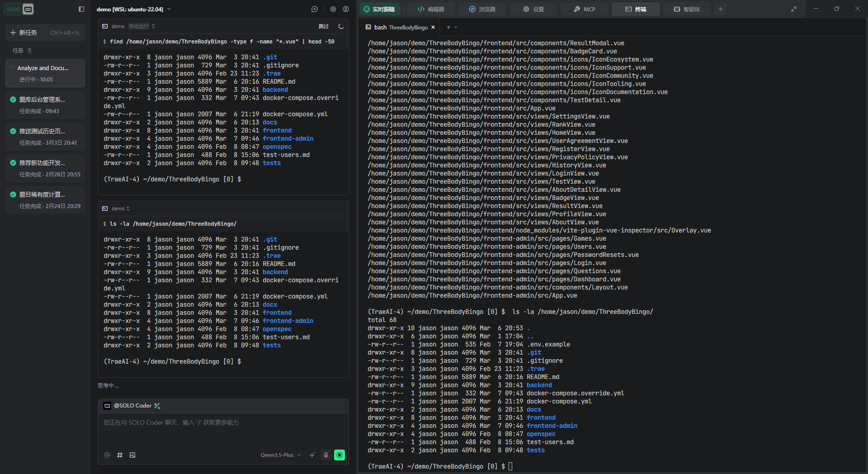Image resolution: width=868 pixels, height=474 pixels.
Task: Click the prompt enhance sparkle icon
Action: (312, 455)
